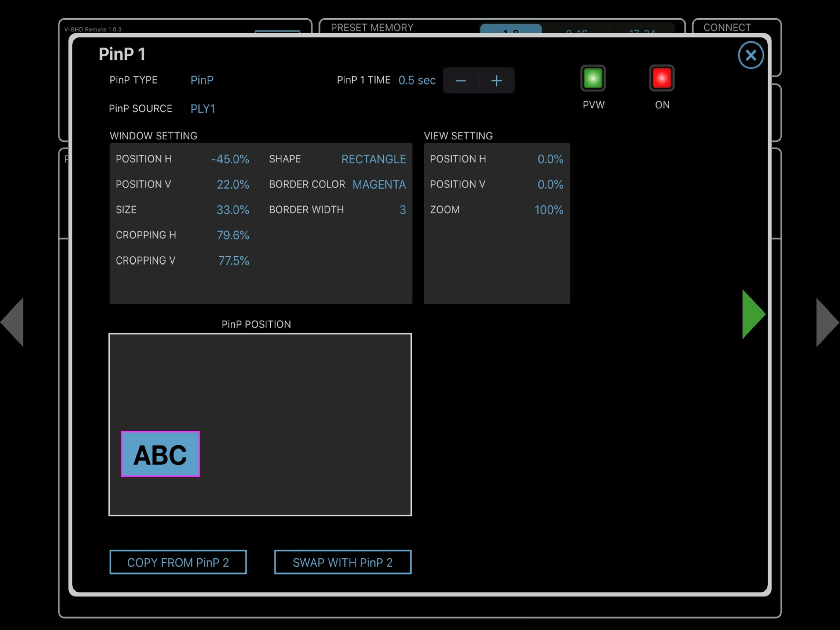This screenshot has height=630, width=840.
Task: Click the right navigation arrow
Action: [x=826, y=322]
